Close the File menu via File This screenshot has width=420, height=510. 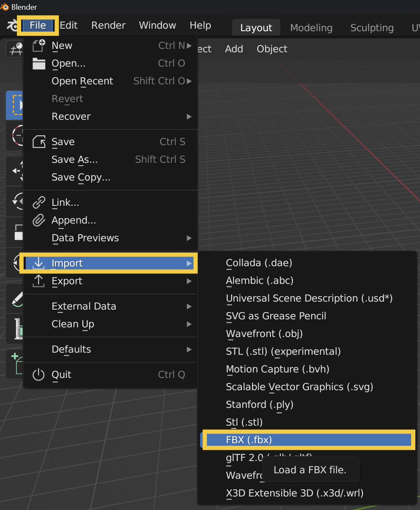[x=38, y=25]
